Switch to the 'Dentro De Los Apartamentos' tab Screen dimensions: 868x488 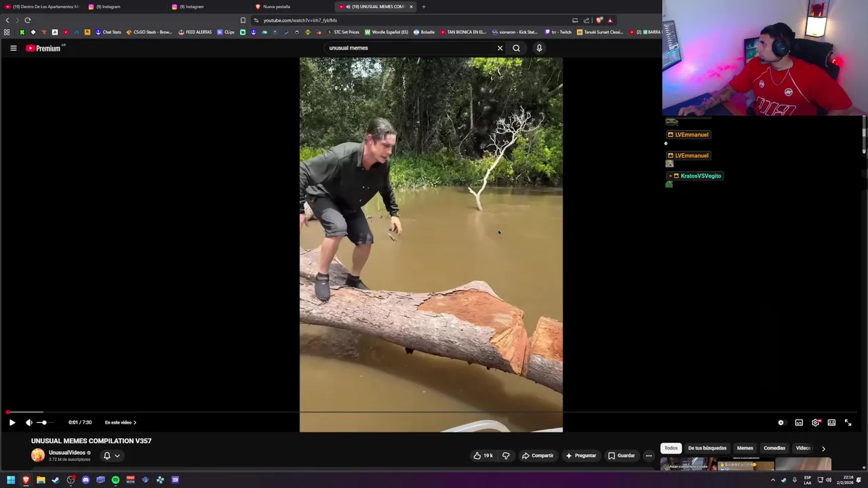pos(42,7)
